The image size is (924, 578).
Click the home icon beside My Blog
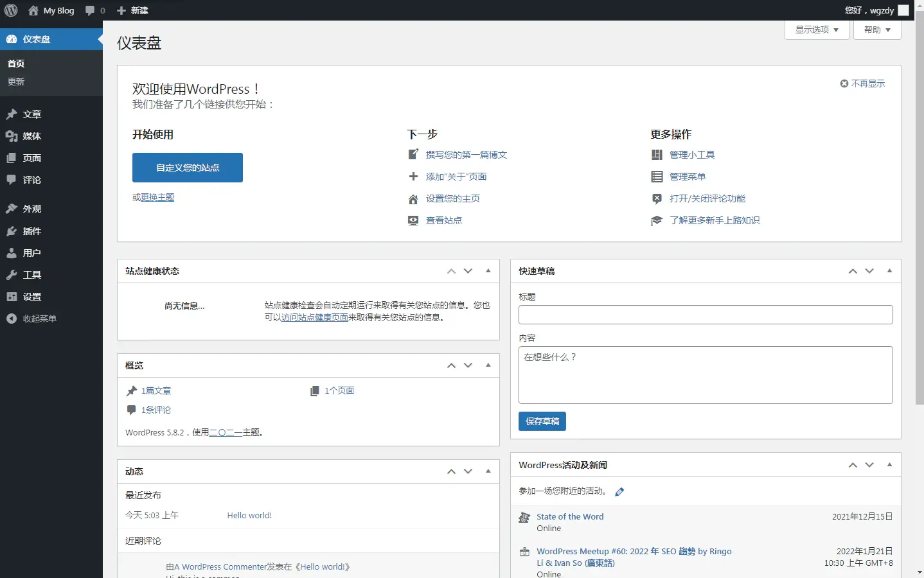[x=33, y=10]
